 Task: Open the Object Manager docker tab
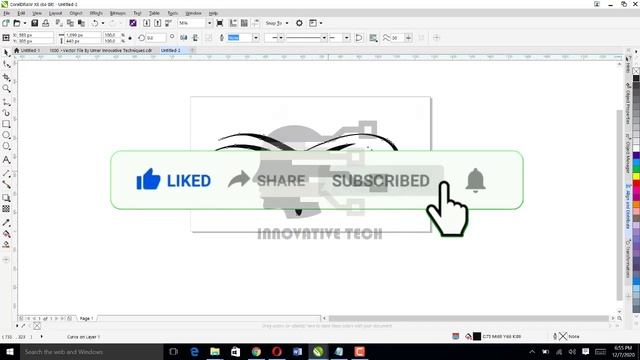point(628,154)
